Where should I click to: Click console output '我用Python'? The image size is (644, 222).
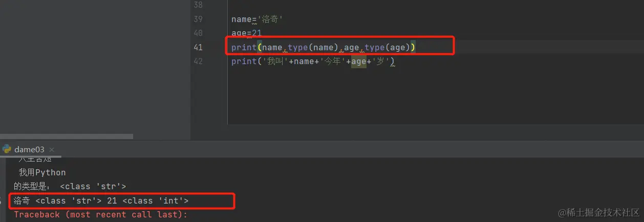click(x=42, y=172)
